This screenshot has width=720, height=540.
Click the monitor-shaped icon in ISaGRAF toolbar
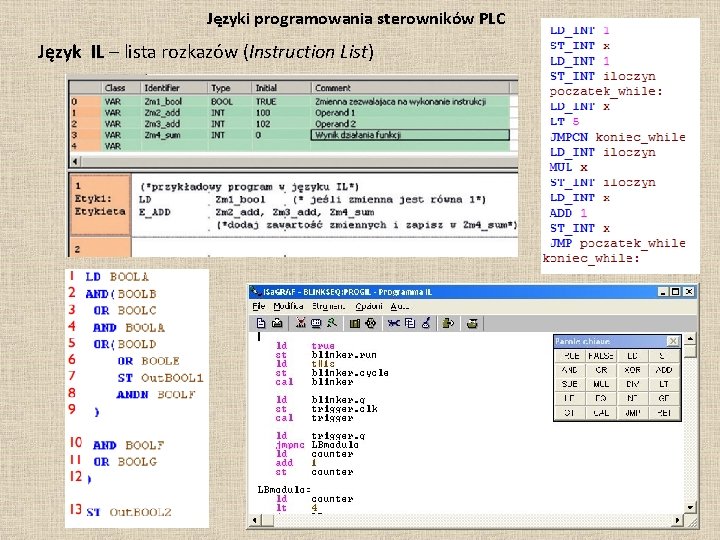pos(316,323)
